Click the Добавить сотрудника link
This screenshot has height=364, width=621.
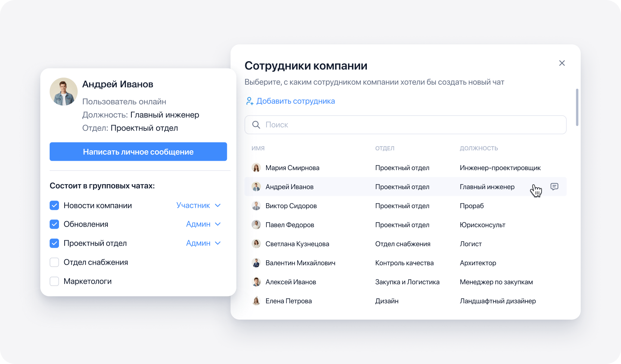296,101
